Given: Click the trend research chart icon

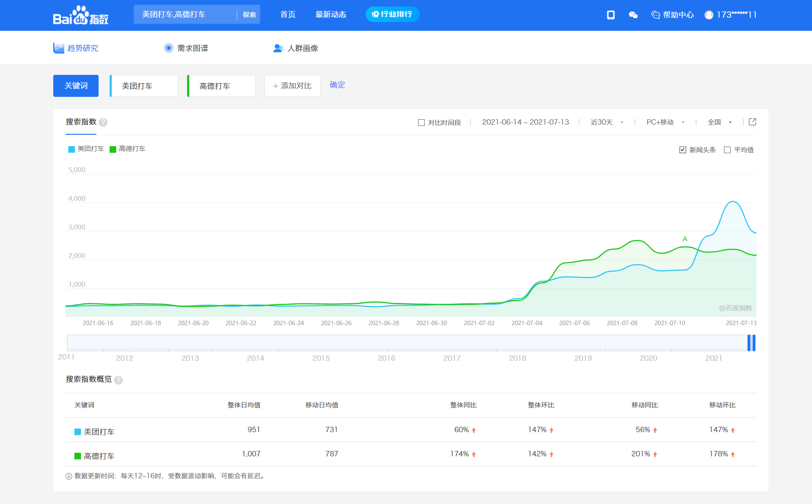Looking at the screenshot, I should coord(59,48).
